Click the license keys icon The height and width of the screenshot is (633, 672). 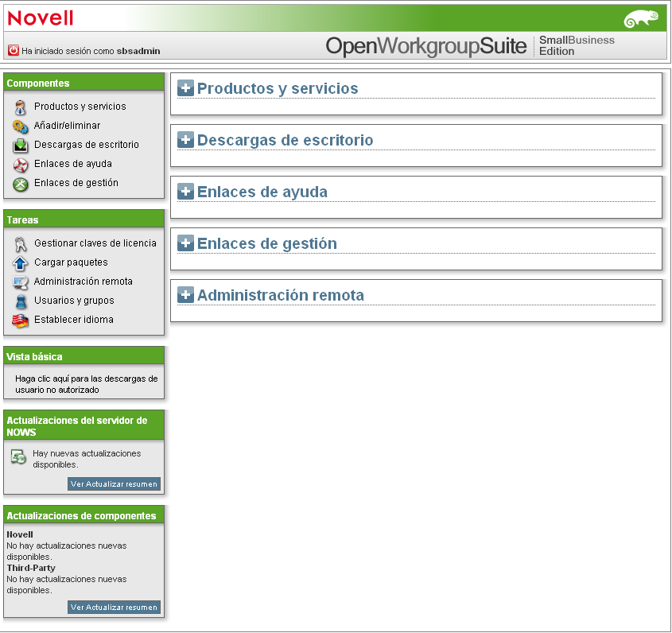(20, 244)
